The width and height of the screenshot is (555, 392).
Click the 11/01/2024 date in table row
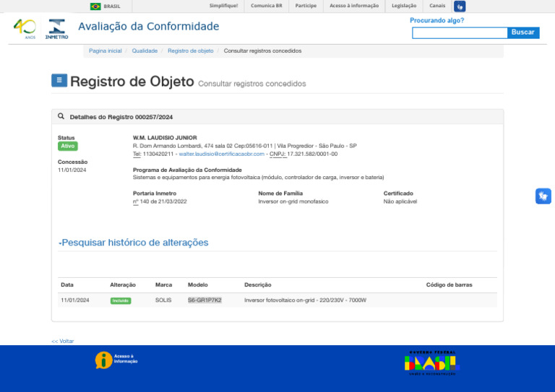pyautogui.click(x=75, y=300)
